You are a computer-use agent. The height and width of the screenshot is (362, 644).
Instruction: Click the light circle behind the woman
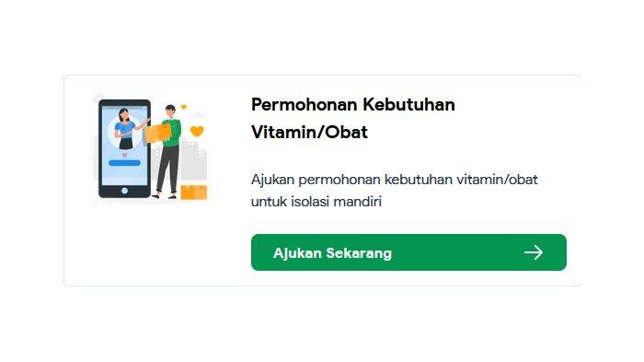(124, 132)
